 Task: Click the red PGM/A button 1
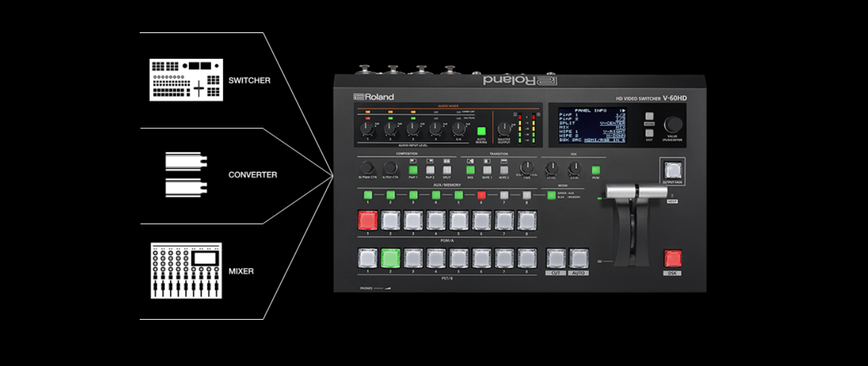click(x=367, y=220)
